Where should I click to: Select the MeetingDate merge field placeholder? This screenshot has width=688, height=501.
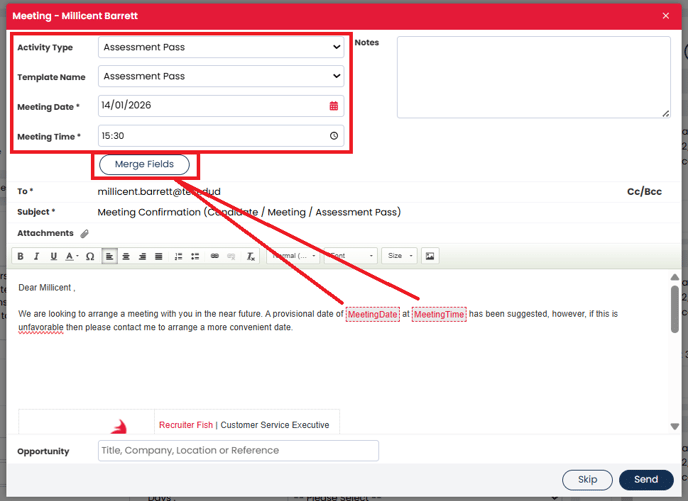pyautogui.click(x=373, y=315)
